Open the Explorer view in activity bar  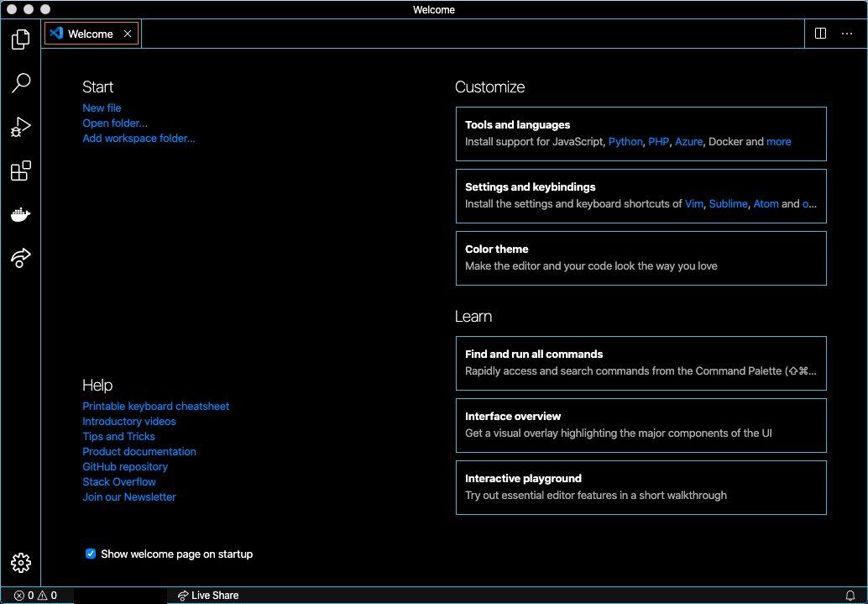20,39
